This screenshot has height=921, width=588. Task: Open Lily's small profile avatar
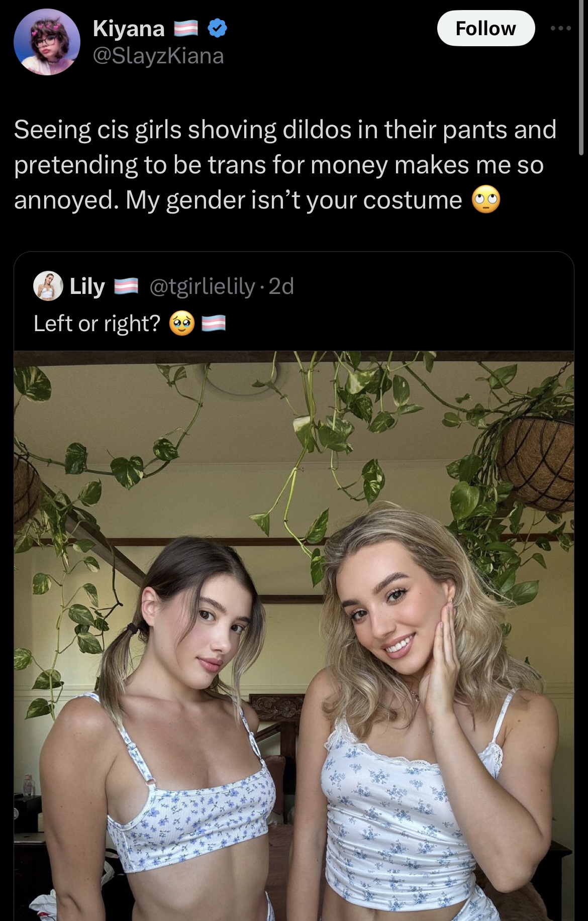pos(48,286)
